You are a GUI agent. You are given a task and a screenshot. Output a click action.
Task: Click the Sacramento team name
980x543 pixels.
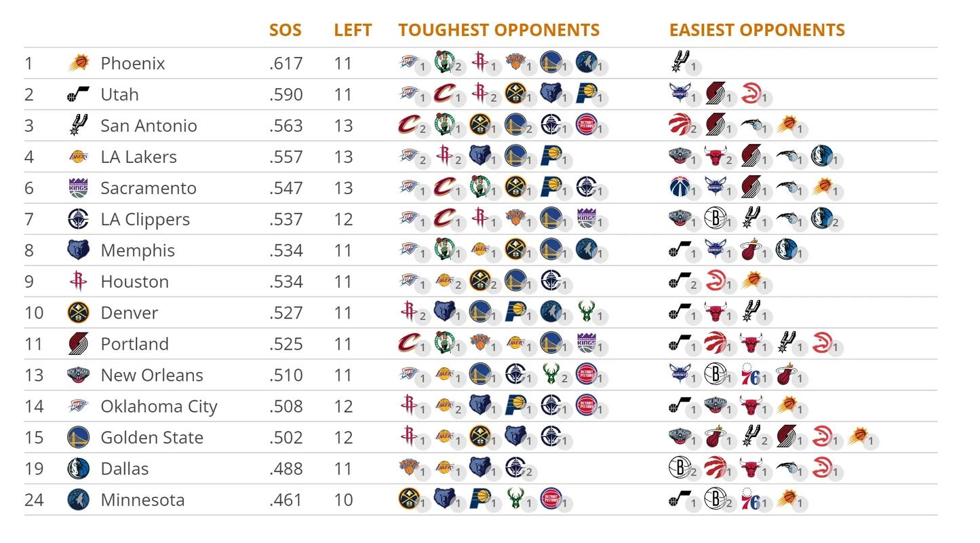point(148,188)
